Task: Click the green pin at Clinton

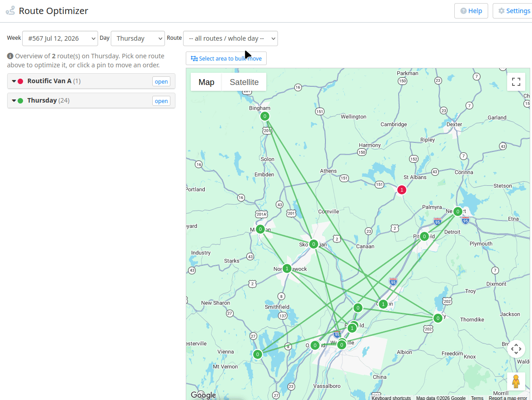Action: coord(383,304)
